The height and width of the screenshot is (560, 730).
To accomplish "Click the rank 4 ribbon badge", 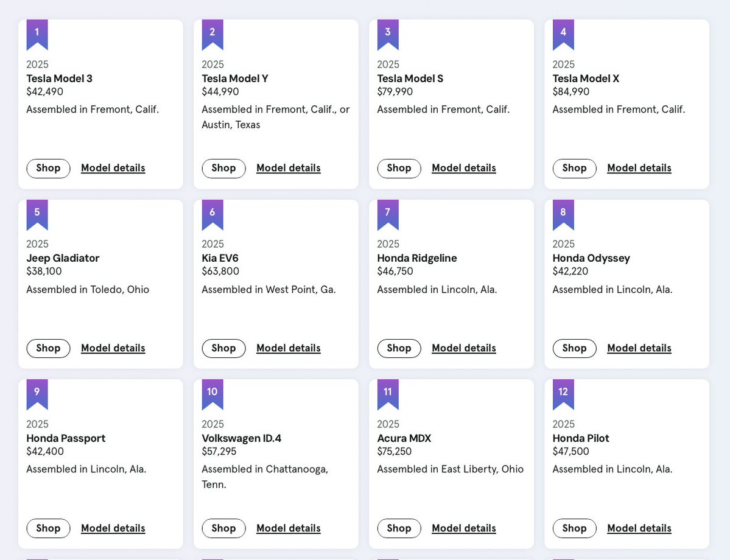I will (563, 35).
